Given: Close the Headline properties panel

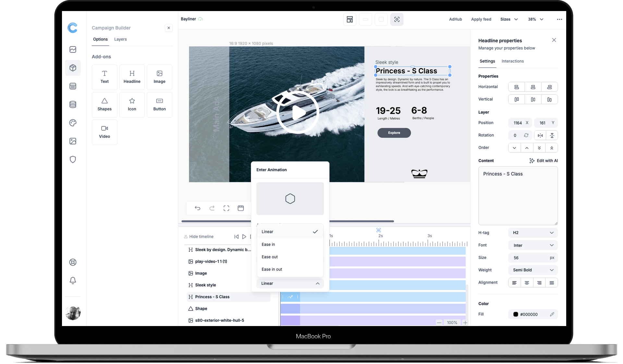Looking at the screenshot, I should pos(554,40).
